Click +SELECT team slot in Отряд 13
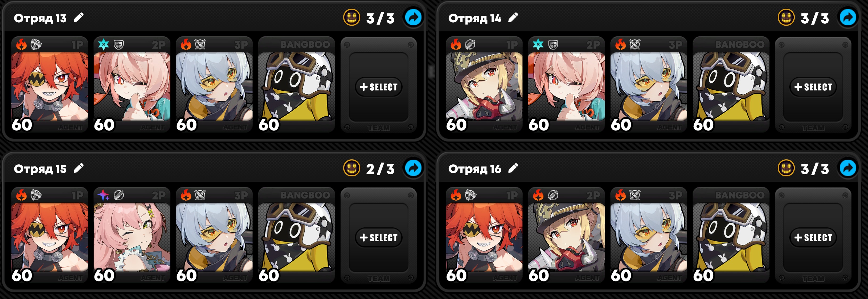The height and width of the screenshot is (299, 868). [x=379, y=87]
